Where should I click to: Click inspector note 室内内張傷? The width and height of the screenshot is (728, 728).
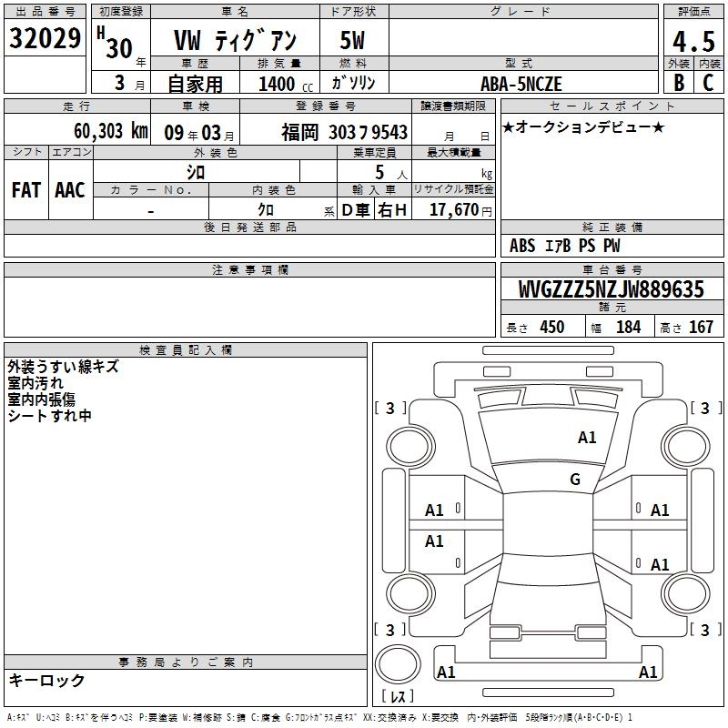[41, 399]
